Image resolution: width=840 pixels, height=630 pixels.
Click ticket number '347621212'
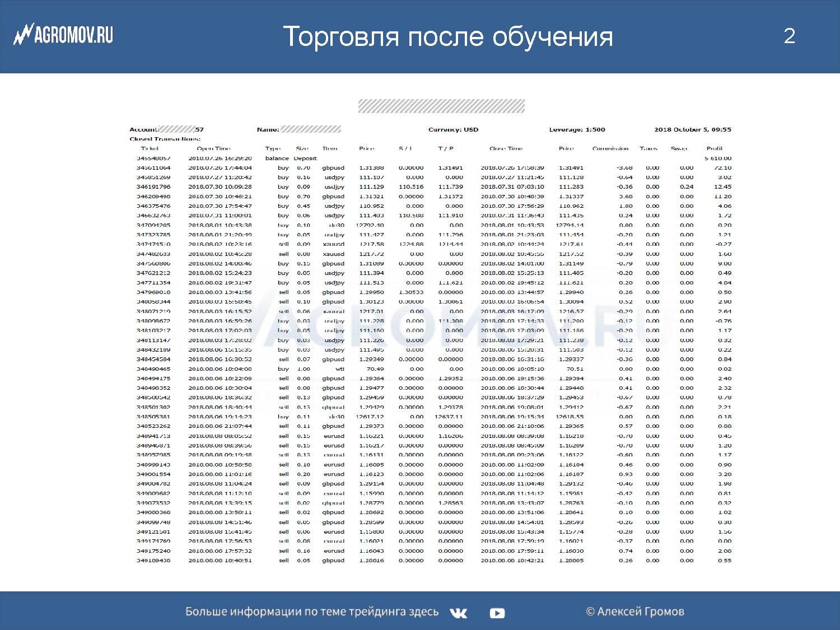pyautogui.click(x=153, y=273)
